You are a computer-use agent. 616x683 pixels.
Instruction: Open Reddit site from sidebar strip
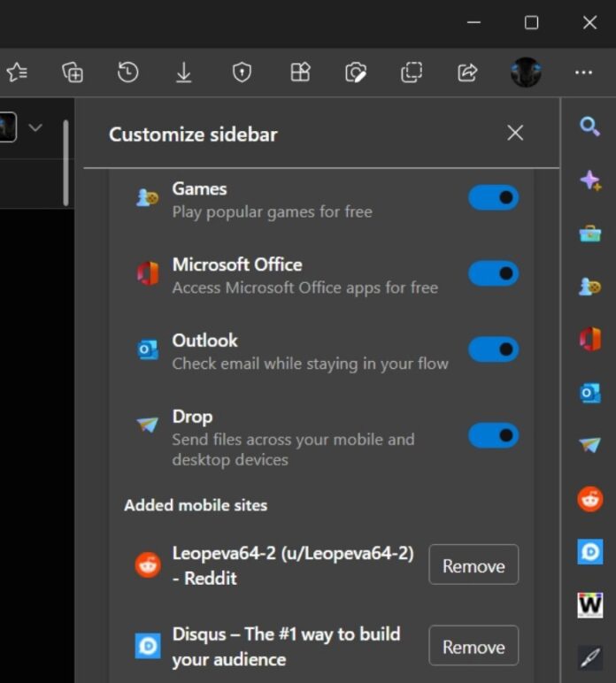coord(589,498)
